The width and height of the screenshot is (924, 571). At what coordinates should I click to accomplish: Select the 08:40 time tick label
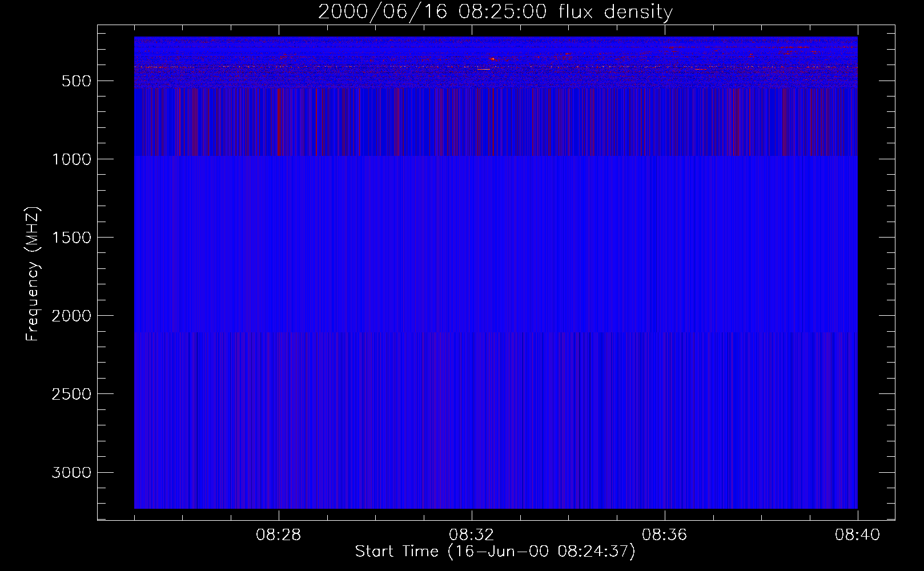858,535
